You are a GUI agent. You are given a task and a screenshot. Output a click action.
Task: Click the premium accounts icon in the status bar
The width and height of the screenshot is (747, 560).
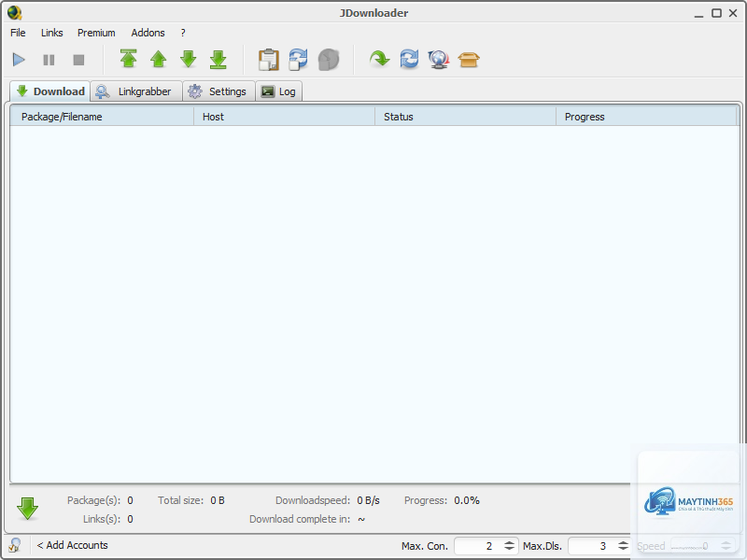point(15,545)
